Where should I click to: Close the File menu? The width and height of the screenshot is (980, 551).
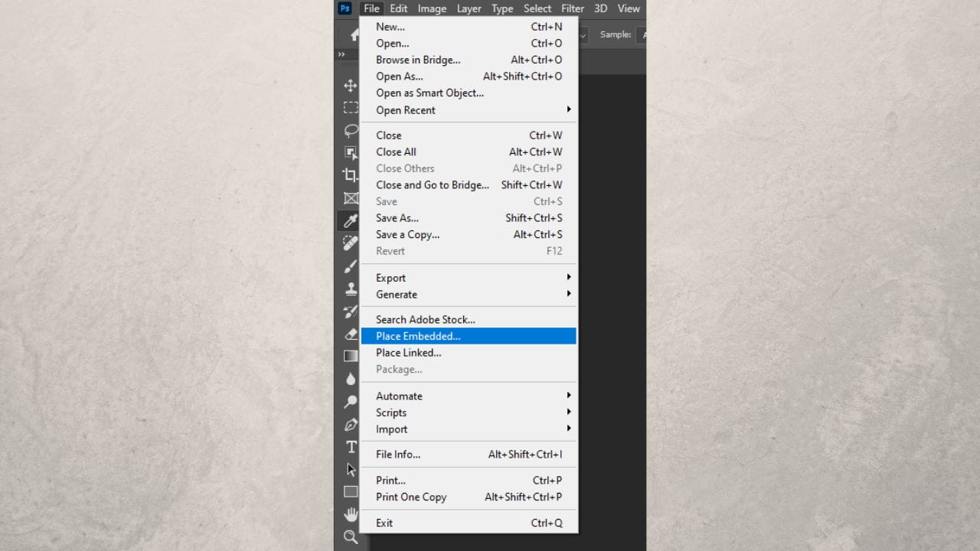[x=371, y=8]
